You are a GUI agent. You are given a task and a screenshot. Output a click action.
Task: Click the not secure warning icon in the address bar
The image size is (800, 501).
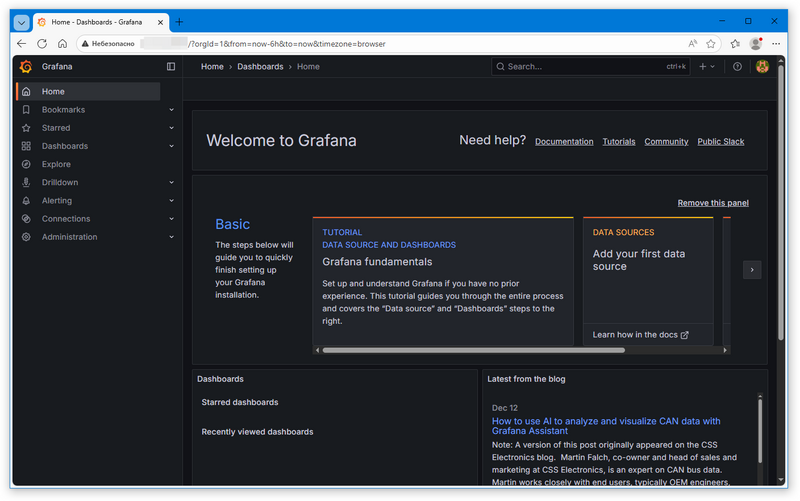point(85,44)
